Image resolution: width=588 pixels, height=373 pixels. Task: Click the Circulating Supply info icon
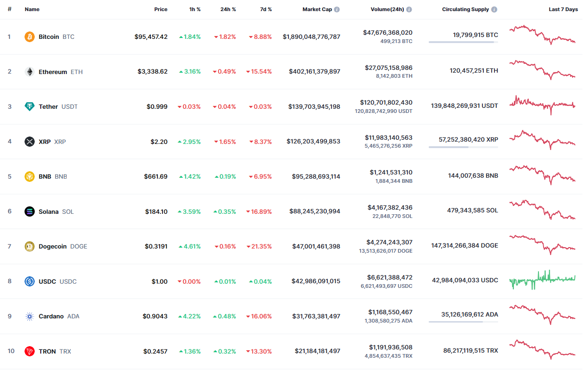pyautogui.click(x=494, y=9)
